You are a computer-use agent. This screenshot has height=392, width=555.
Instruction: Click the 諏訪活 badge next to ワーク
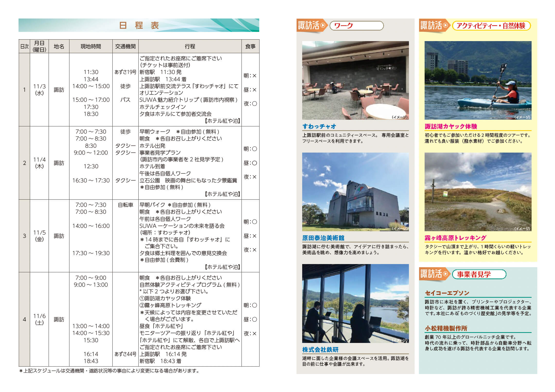[x=312, y=25]
